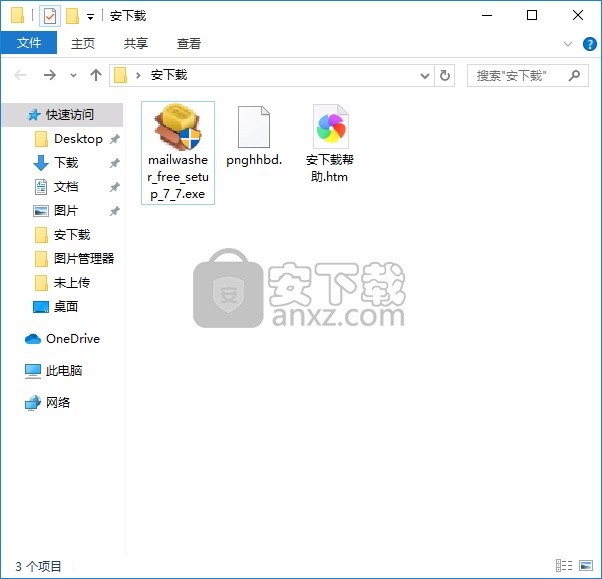
Task: Maximize the 安下载 window
Action: click(x=532, y=15)
